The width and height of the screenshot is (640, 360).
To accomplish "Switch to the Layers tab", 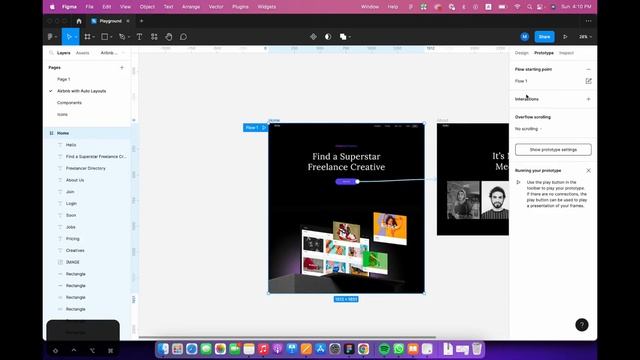I will tap(63, 53).
